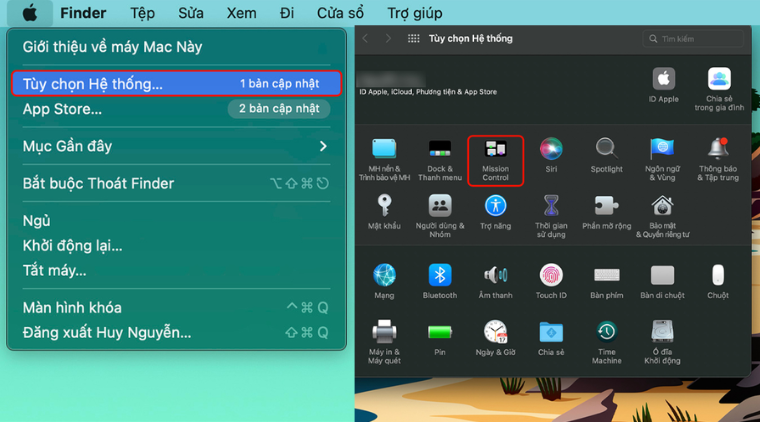Open the Apple menu logo
760x422 pixels.
click(x=30, y=13)
